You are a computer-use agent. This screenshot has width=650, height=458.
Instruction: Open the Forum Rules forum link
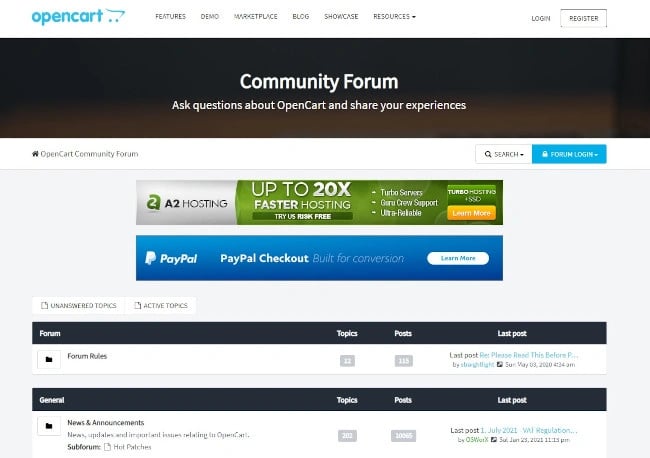click(87, 355)
